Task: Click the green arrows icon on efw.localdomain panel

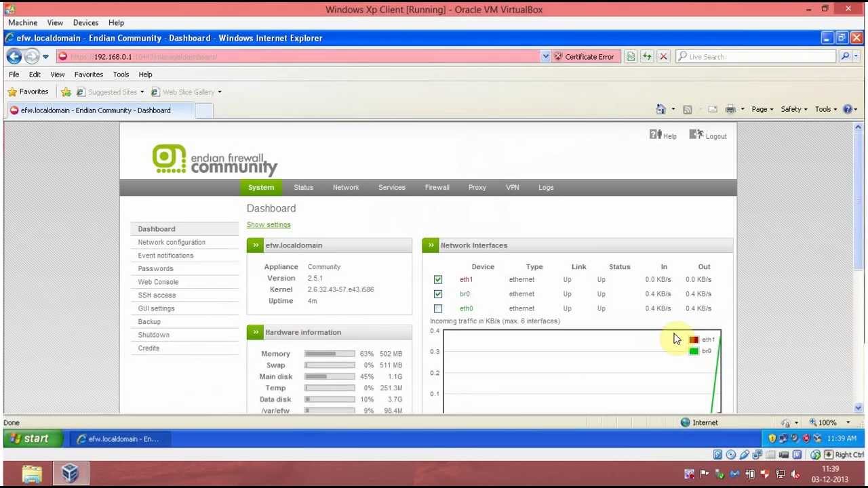Action: (255, 245)
